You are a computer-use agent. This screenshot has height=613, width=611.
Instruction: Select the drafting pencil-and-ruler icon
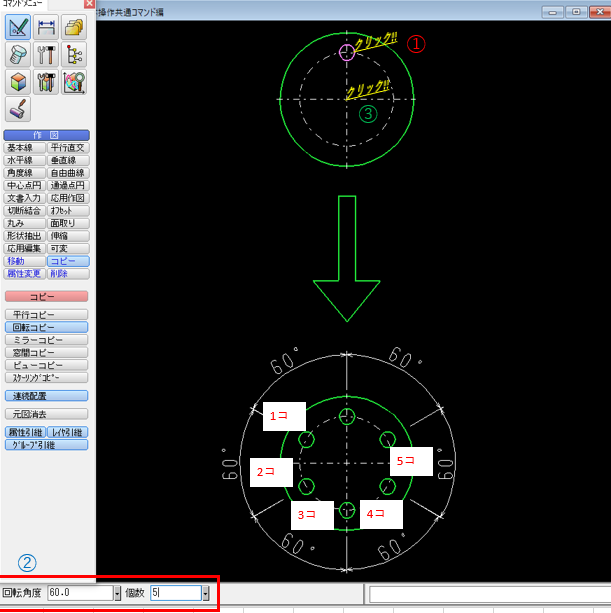pos(19,28)
